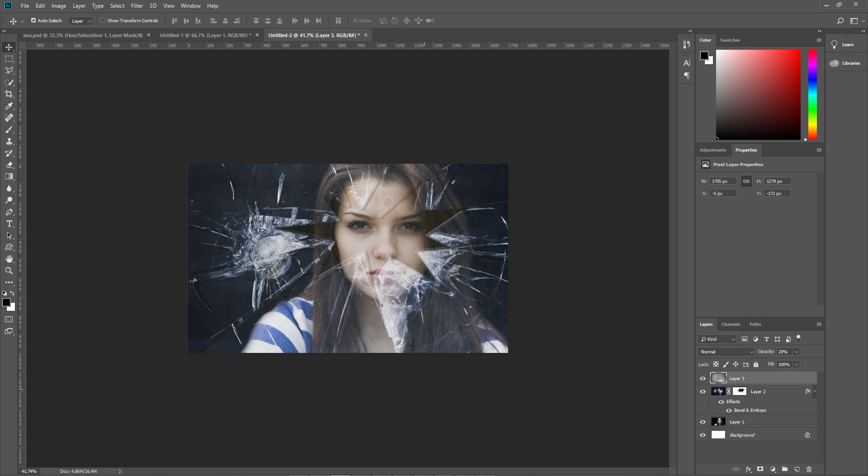The width and height of the screenshot is (868, 476).
Task: Select the Crop tool
Action: (x=9, y=94)
